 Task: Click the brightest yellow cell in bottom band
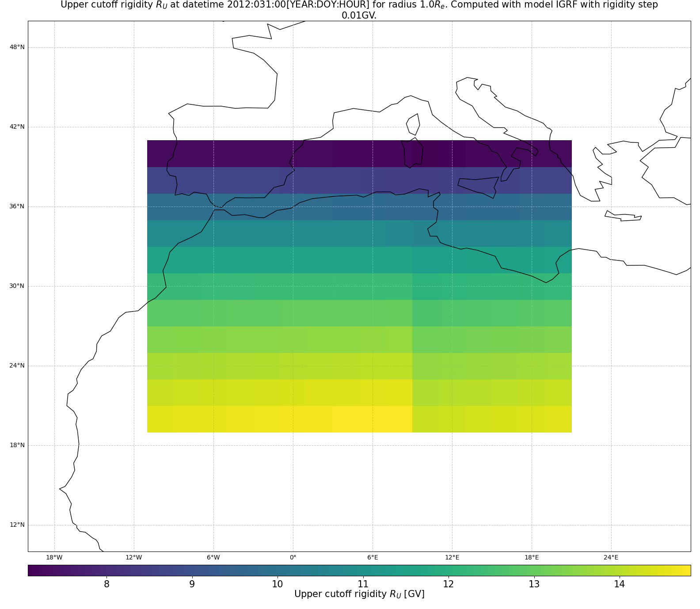pyautogui.click(x=373, y=419)
